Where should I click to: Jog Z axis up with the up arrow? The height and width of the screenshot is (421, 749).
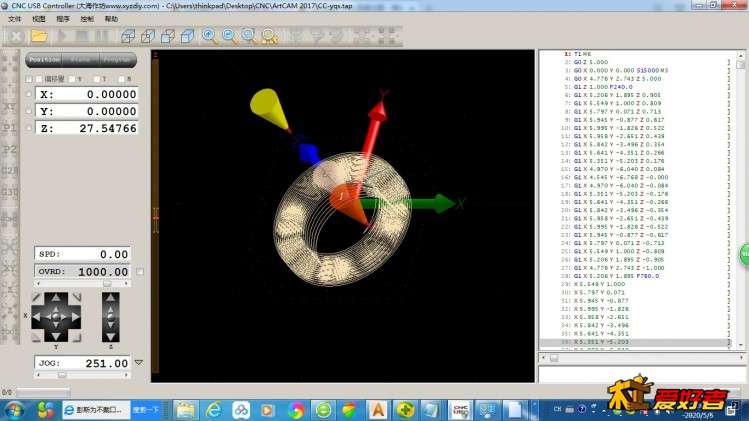[x=111, y=298]
